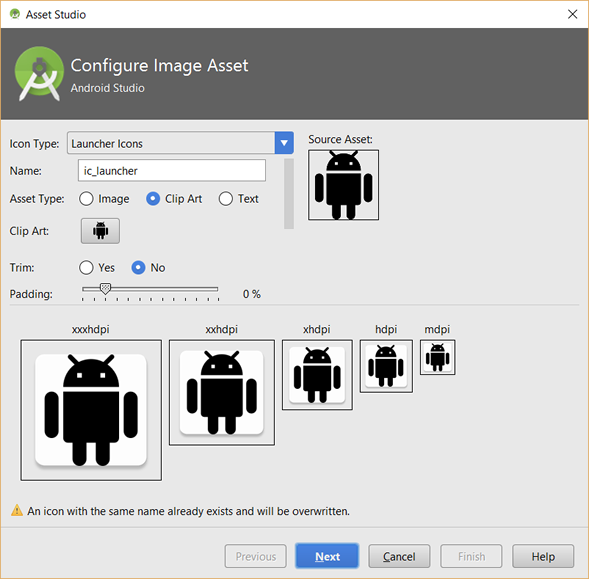Select the mdpi launcher icon preview
Image resolution: width=589 pixels, height=579 pixels.
click(x=438, y=357)
